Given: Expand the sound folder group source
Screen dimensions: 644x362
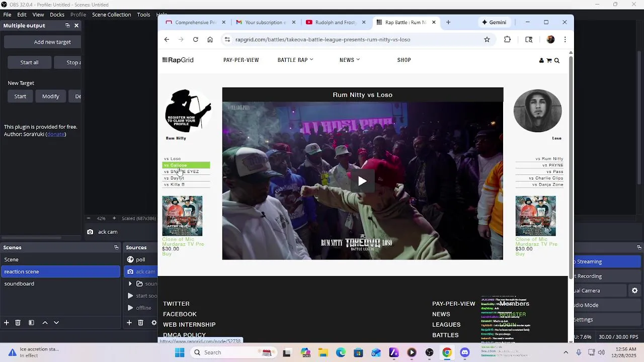Looking at the screenshot, I should [x=130, y=284].
